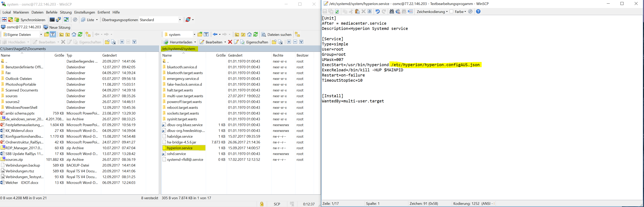Open session in PuTTY icon
The image size is (644, 207).
(59, 20)
